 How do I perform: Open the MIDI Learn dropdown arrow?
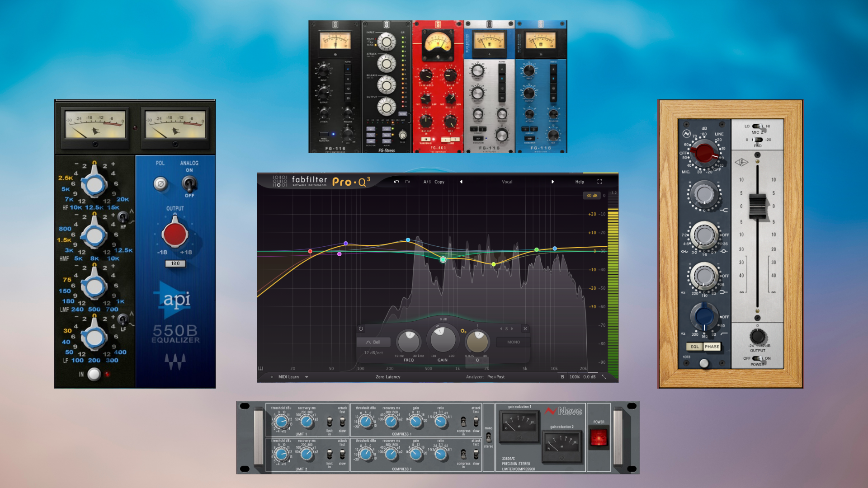point(307,377)
